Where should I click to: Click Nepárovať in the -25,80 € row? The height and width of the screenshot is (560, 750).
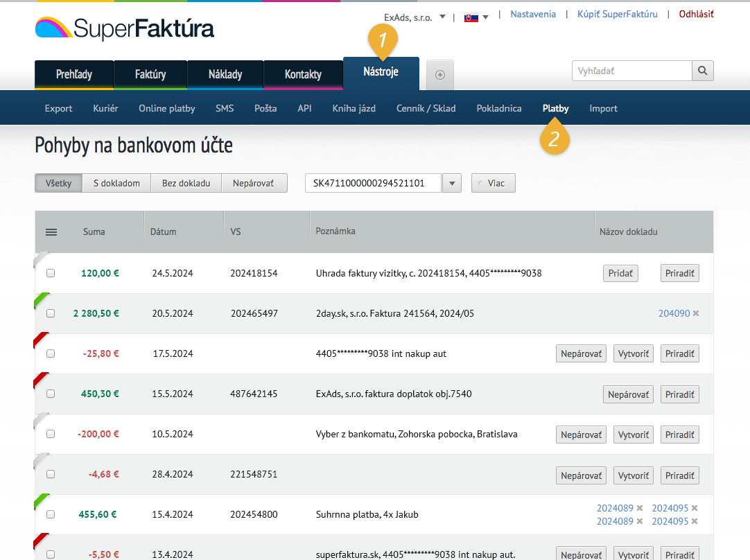[581, 353]
